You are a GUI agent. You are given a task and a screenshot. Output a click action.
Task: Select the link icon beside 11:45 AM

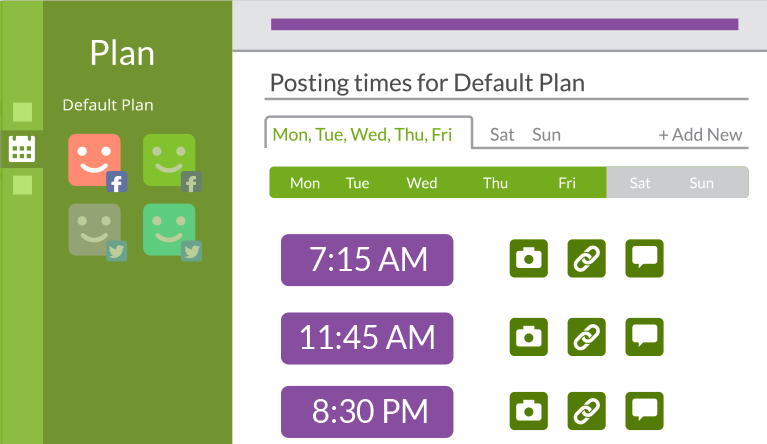point(587,337)
